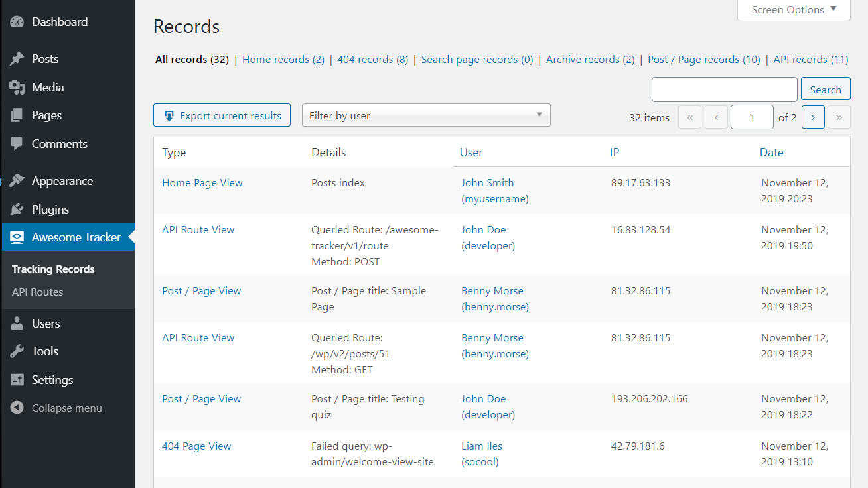Click the Media library icon
Screen dimensions: 868x488
[17, 88]
